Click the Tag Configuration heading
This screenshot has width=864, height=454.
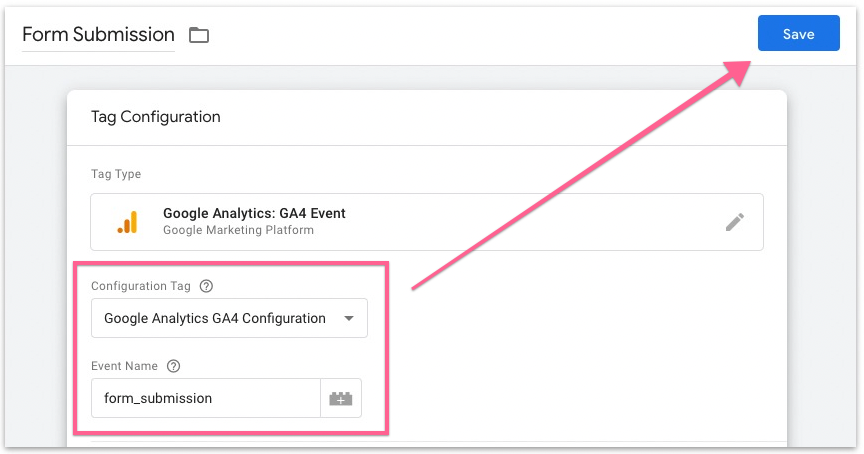(x=155, y=117)
